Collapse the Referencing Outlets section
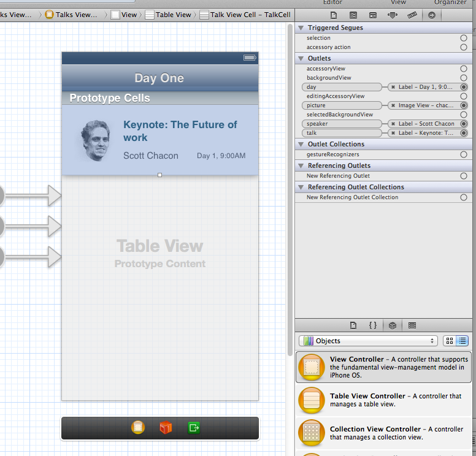476x456 pixels. 301,166
